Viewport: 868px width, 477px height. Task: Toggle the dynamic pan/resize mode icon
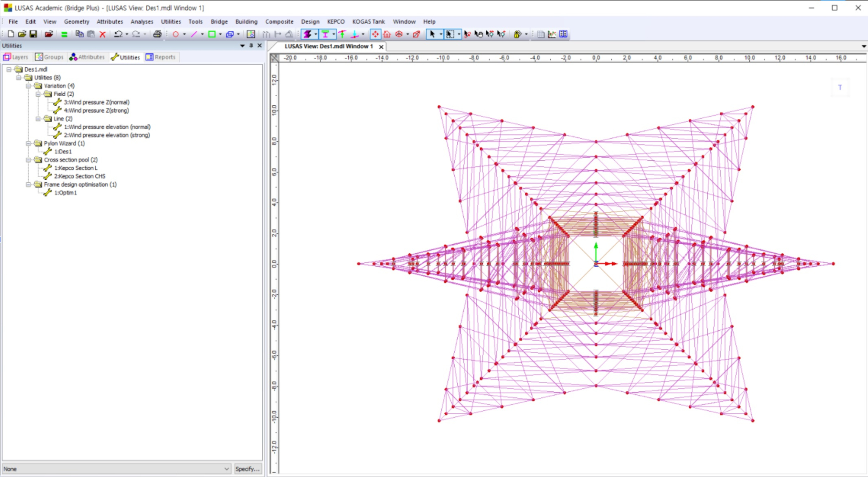(x=375, y=34)
